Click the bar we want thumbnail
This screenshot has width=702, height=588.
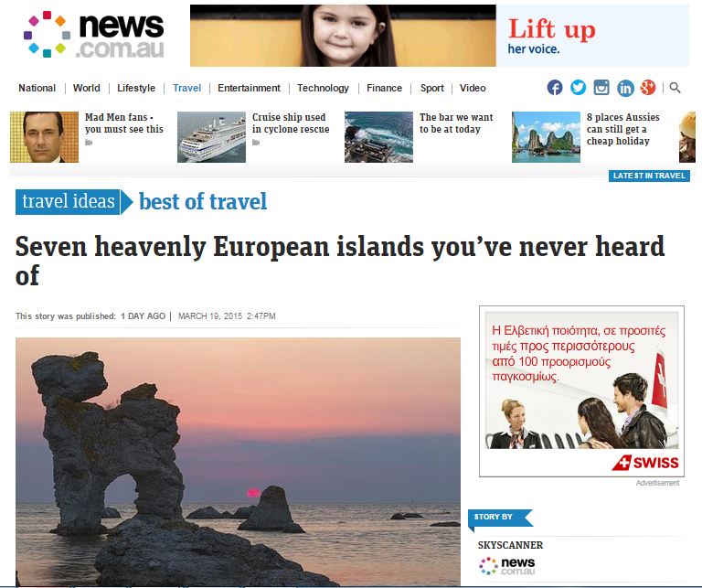[x=378, y=137]
